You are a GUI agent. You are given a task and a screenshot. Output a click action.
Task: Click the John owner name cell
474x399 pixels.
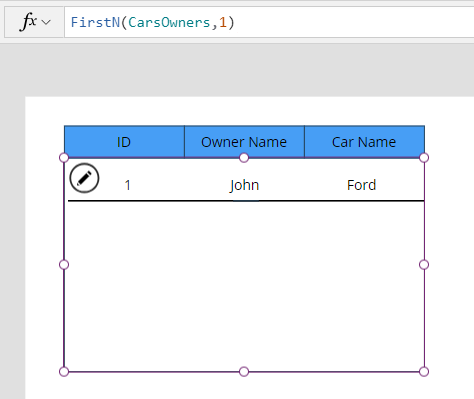point(244,185)
